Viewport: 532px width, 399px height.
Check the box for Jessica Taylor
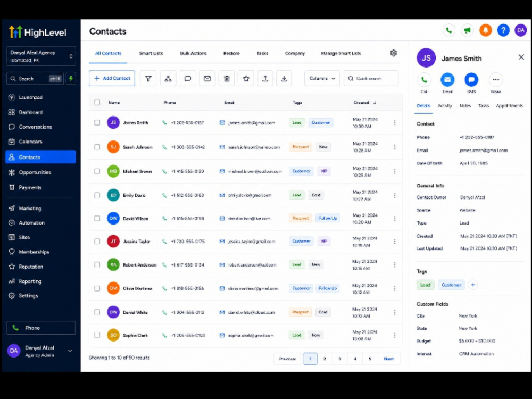point(97,241)
